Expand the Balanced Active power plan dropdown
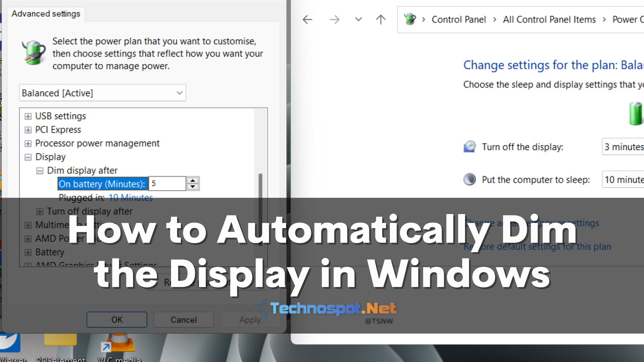Image resolution: width=644 pixels, height=362 pixels. (x=179, y=93)
